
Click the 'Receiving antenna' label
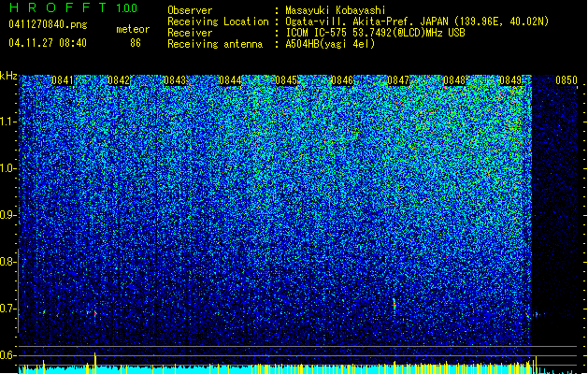[x=215, y=44]
